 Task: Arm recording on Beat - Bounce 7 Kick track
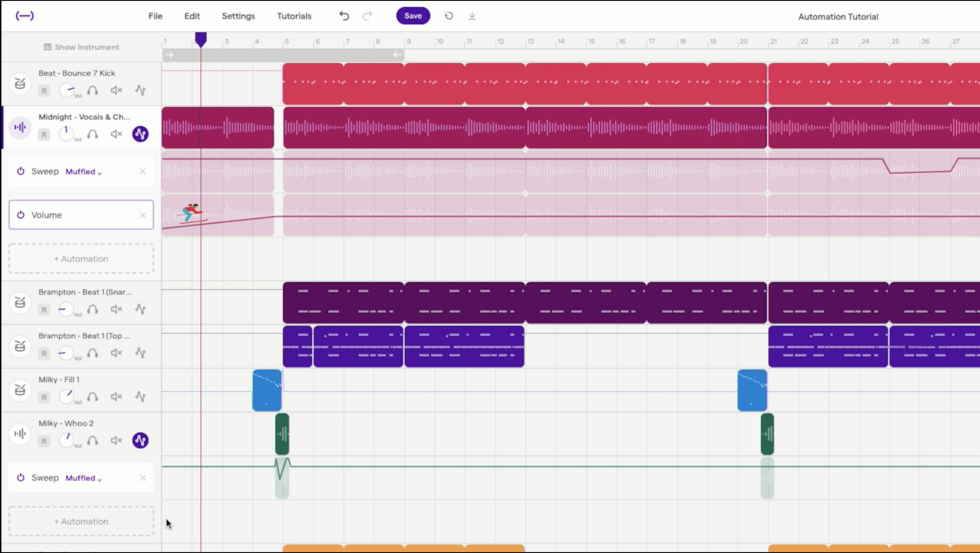pos(44,91)
